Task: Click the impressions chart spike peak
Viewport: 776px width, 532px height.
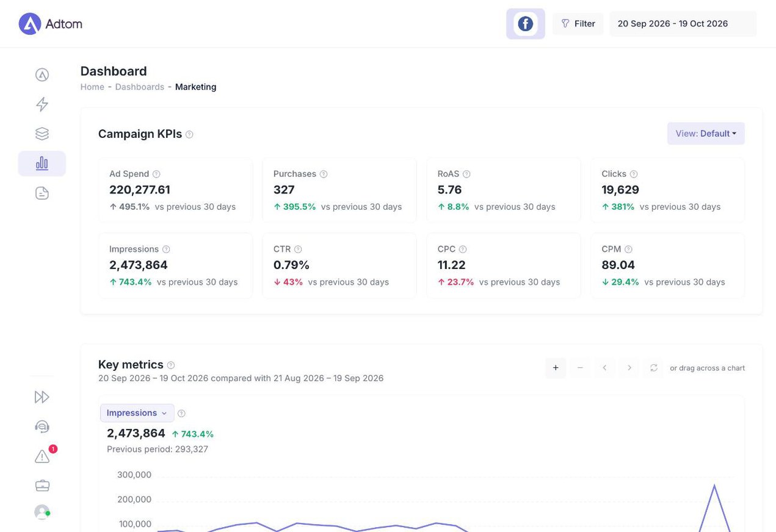Action: click(714, 486)
